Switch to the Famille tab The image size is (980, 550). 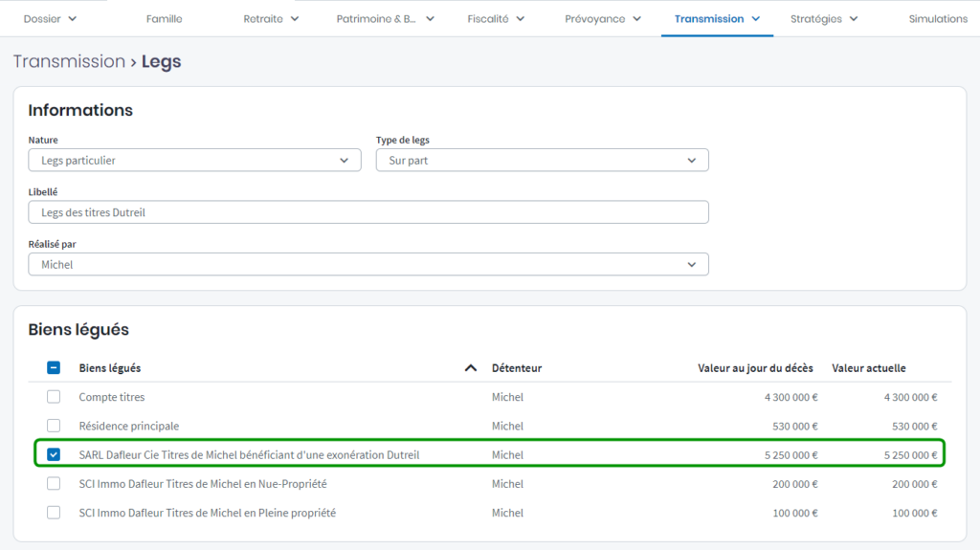point(164,19)
